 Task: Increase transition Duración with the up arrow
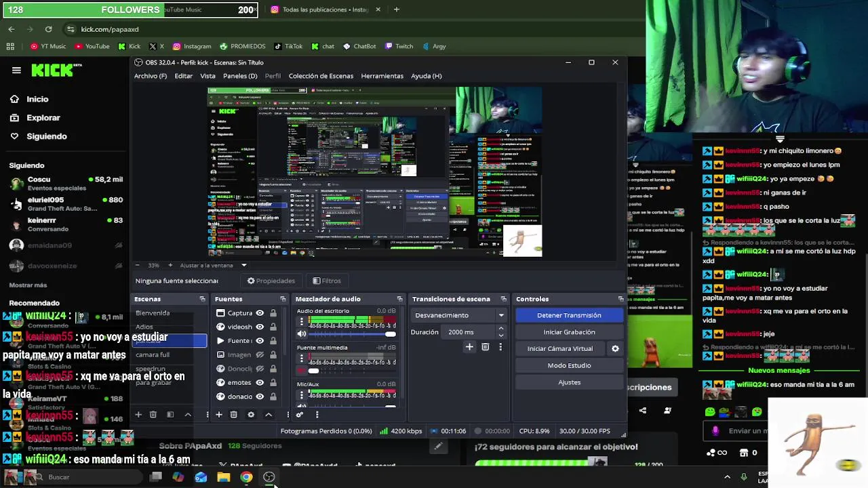(x=501, y=329)
